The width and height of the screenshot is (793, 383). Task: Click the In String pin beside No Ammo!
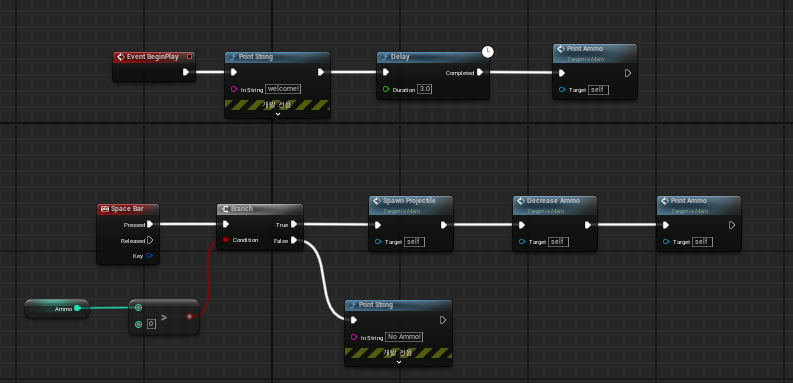tap(354, 337)
